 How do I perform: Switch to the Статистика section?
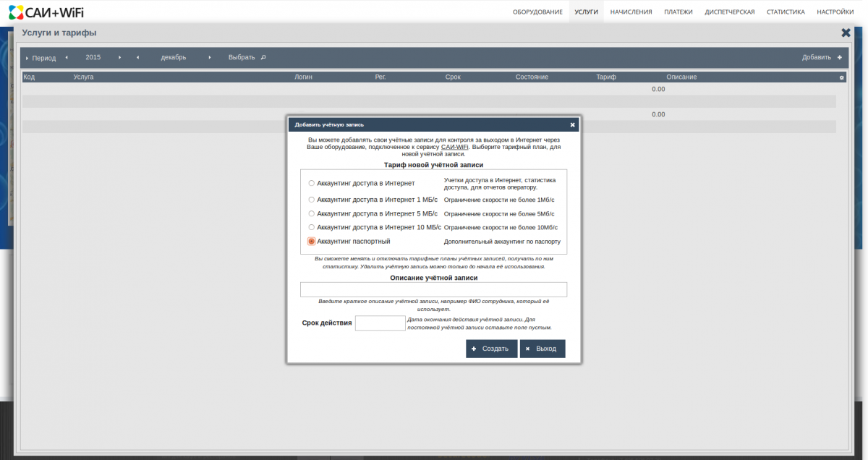tap(786, 12)
